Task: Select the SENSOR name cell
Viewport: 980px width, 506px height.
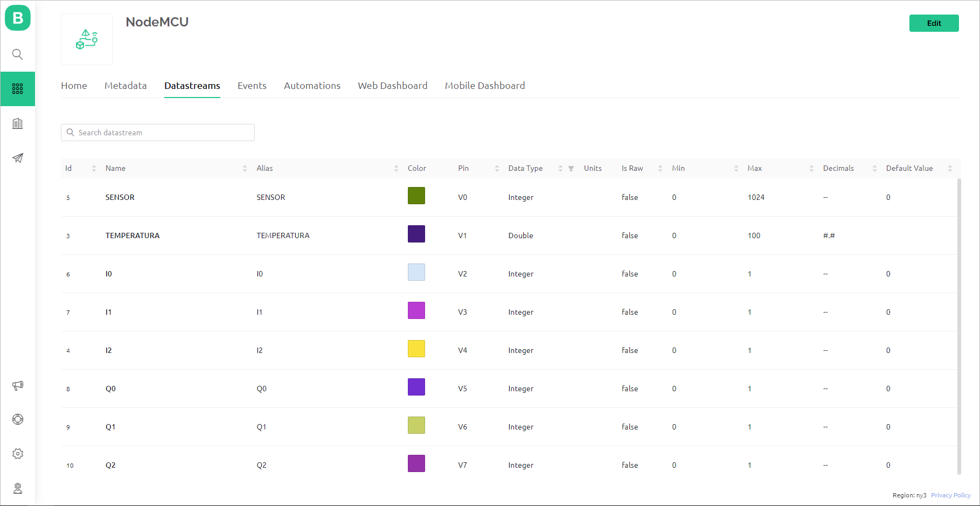Action: (x=120, y=197)
